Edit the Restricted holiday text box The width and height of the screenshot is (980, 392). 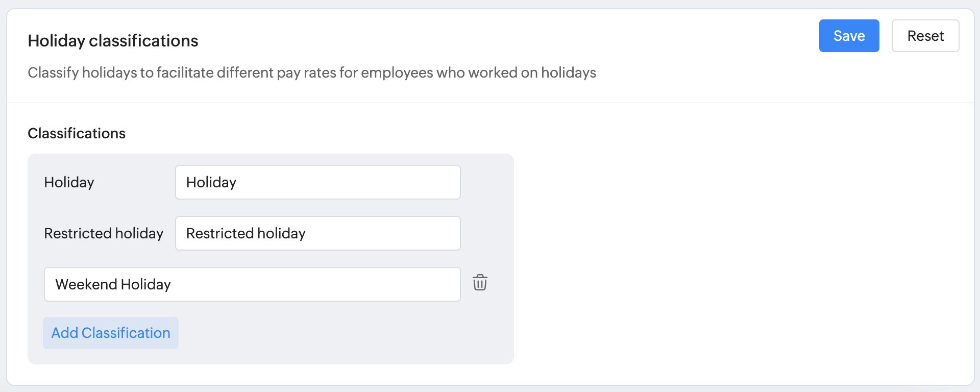point(317,233)
